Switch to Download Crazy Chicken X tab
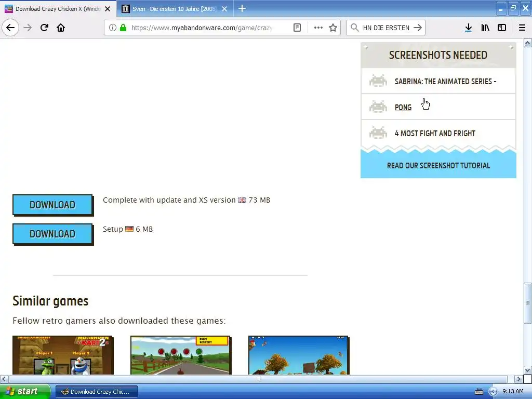Viewport: 532px width, 399px height. (x=58, y=9)
